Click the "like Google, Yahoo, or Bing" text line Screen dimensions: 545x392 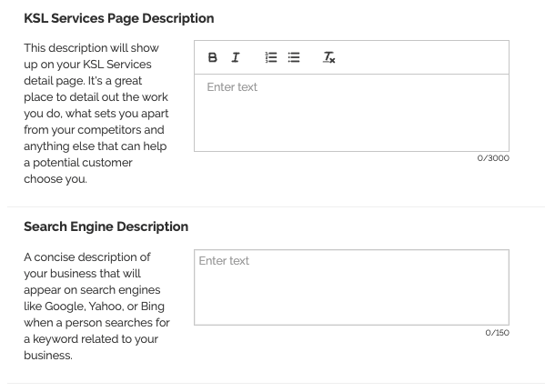point(95,307)
